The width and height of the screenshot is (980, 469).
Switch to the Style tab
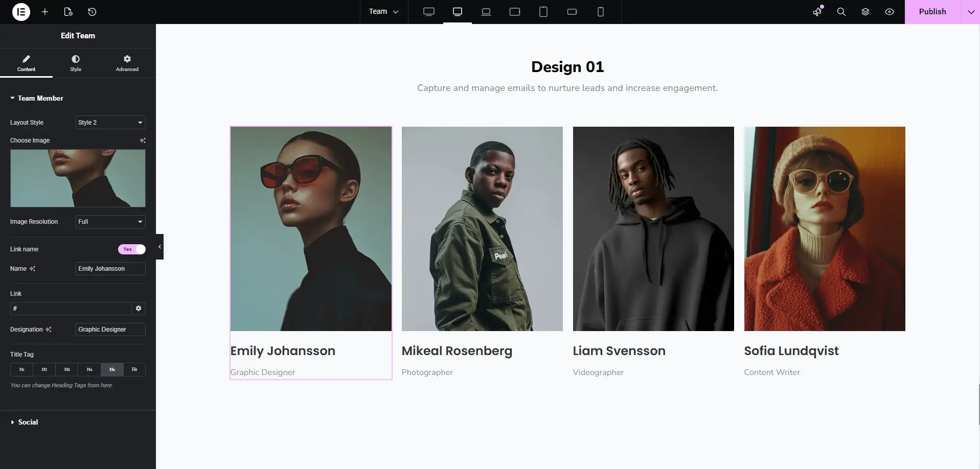tap(76, 63)
